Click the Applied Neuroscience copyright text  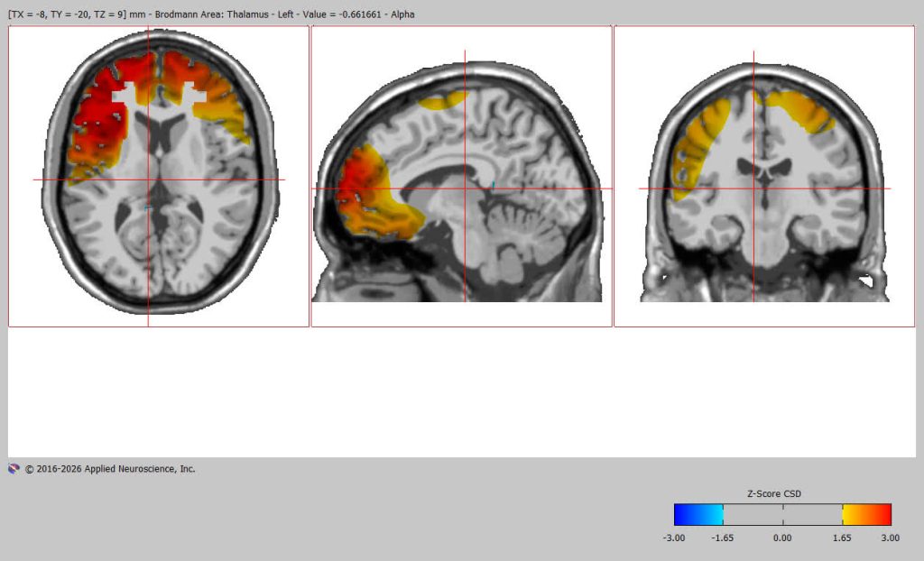(x=109, y=469)
